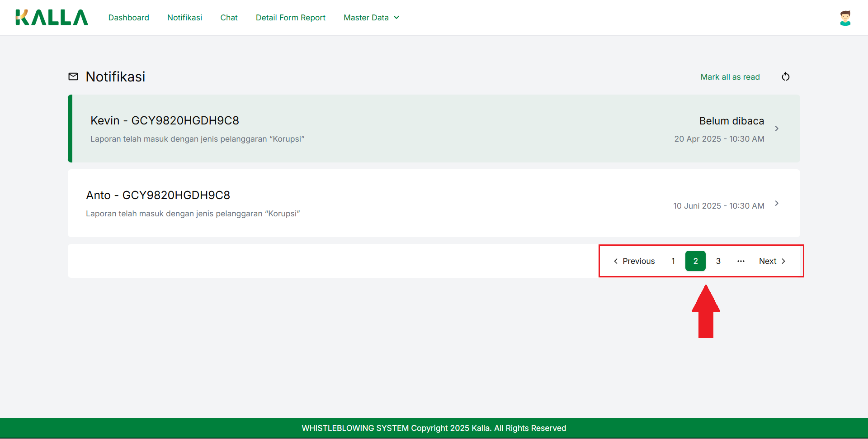Viewport: 868px width, 439px height.
Task: Click the Kalla logo
Action: [x=52, y=18]
